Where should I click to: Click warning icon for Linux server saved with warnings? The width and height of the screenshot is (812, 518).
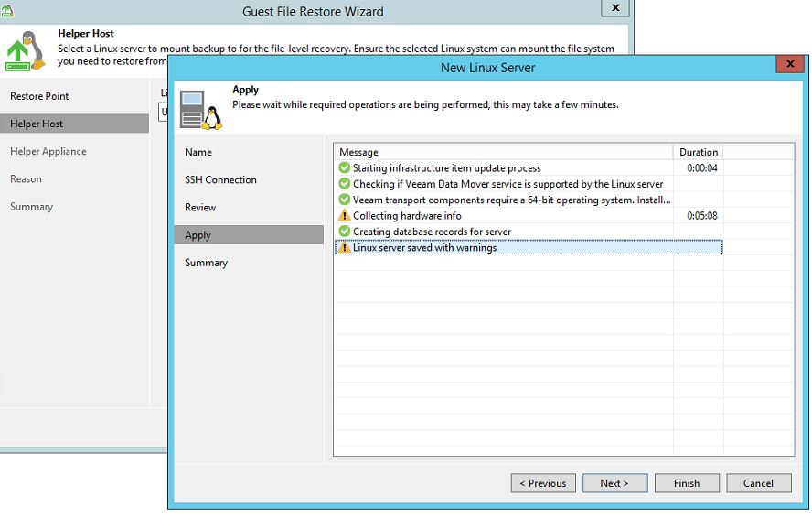tap(344, 248)
